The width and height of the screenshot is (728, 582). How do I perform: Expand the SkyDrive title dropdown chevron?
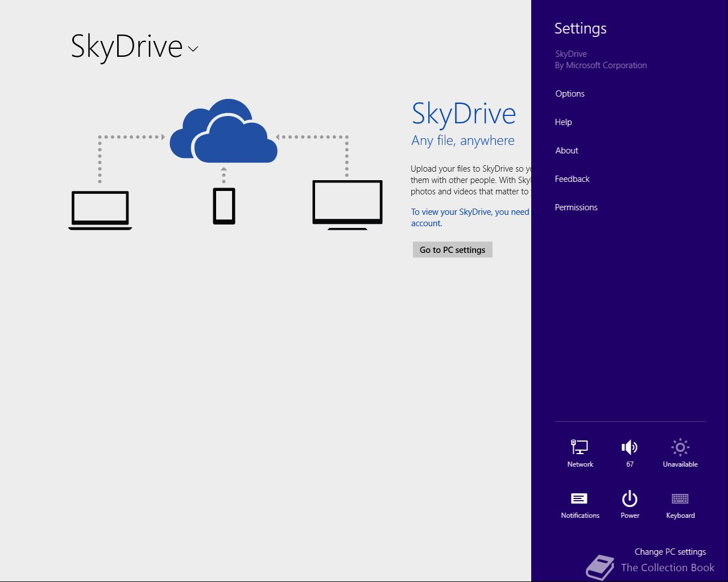point(193,49)
